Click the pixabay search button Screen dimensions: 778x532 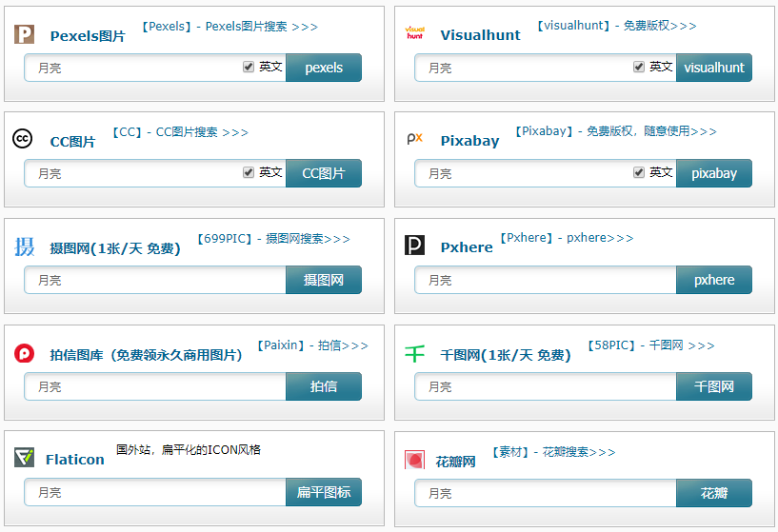click(714, 173)
